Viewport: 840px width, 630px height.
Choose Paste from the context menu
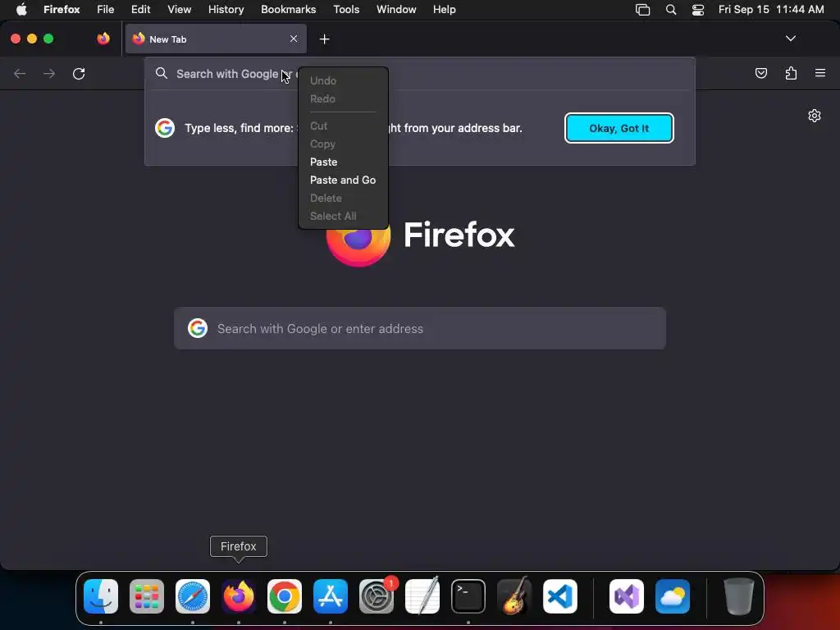pyautogui.click(x=323, y=162)
